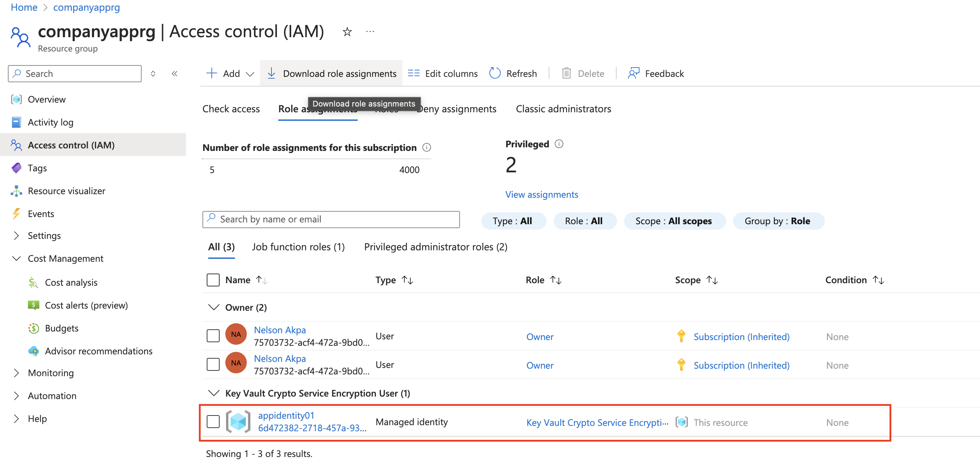
Task: Collapse the Cost Management sidebar section
Action: click(x=16, y=258)
